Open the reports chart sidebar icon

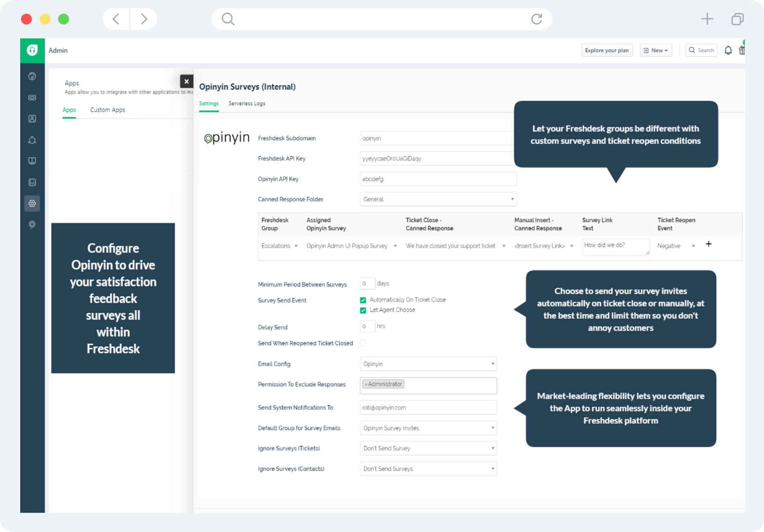pyautogui.click(x=32, y=182)
